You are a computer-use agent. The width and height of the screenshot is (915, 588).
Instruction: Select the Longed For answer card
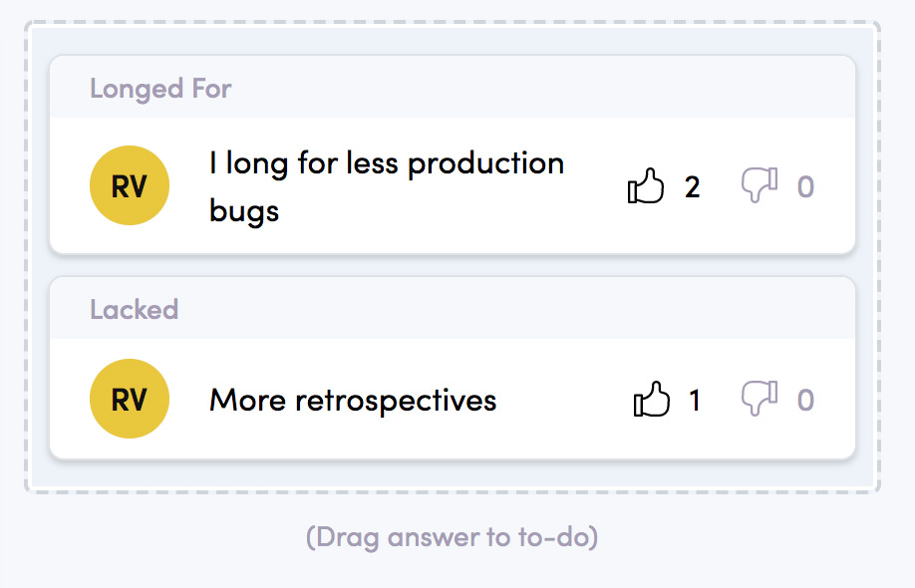click(453, 154)
